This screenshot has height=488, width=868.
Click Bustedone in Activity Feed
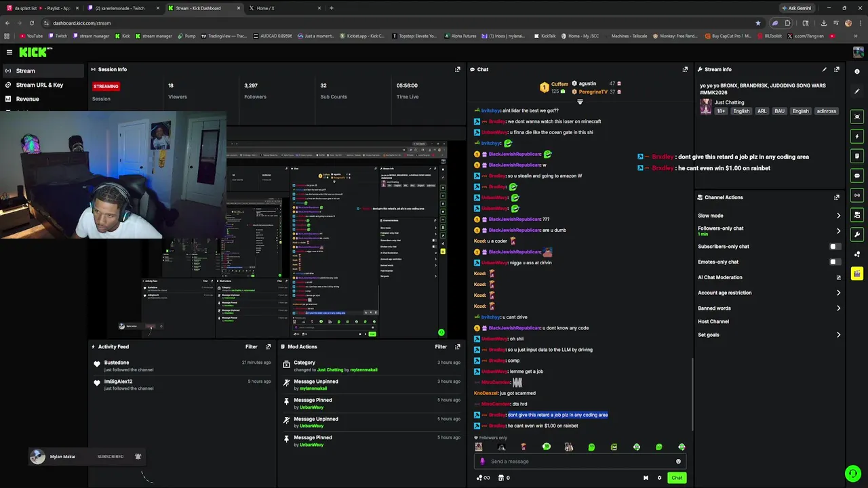(x=117, y=363)
